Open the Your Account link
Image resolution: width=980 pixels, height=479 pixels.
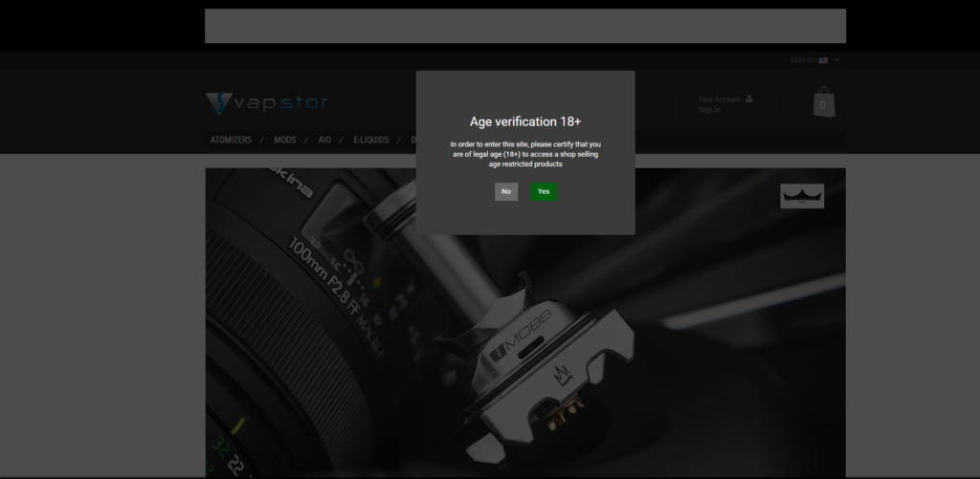[719, 99]
